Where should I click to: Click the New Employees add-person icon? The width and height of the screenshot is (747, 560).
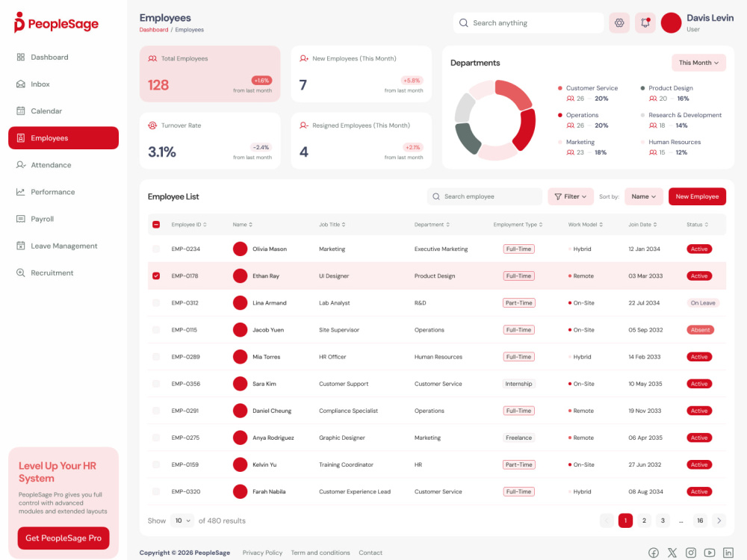pyautogui.click(x=304, y=58)
